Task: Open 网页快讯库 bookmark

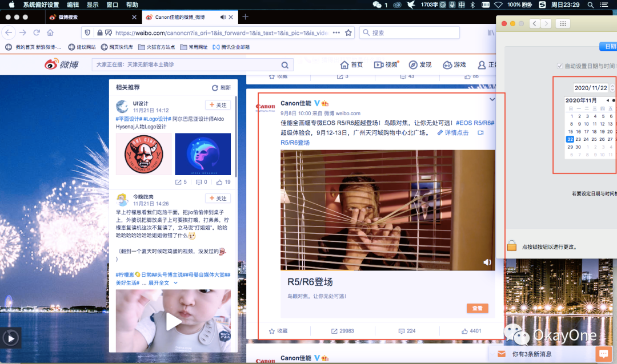Action: [x=117, y=47]
